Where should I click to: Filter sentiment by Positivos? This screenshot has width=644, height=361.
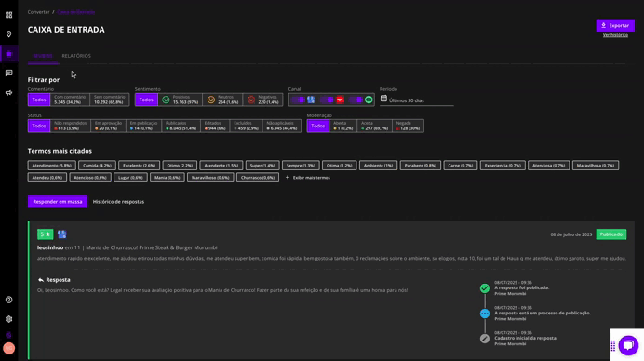(x=180, y=100)
